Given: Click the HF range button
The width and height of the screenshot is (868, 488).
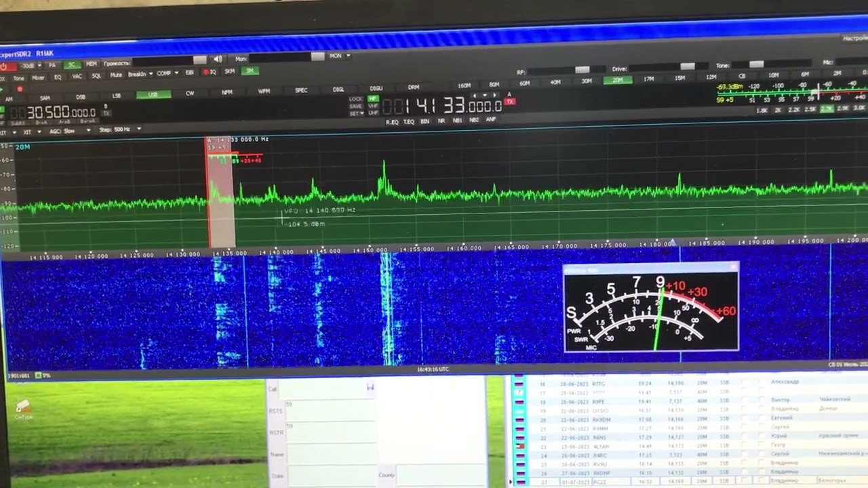Looking at the screenshot, I should point(373,98).
